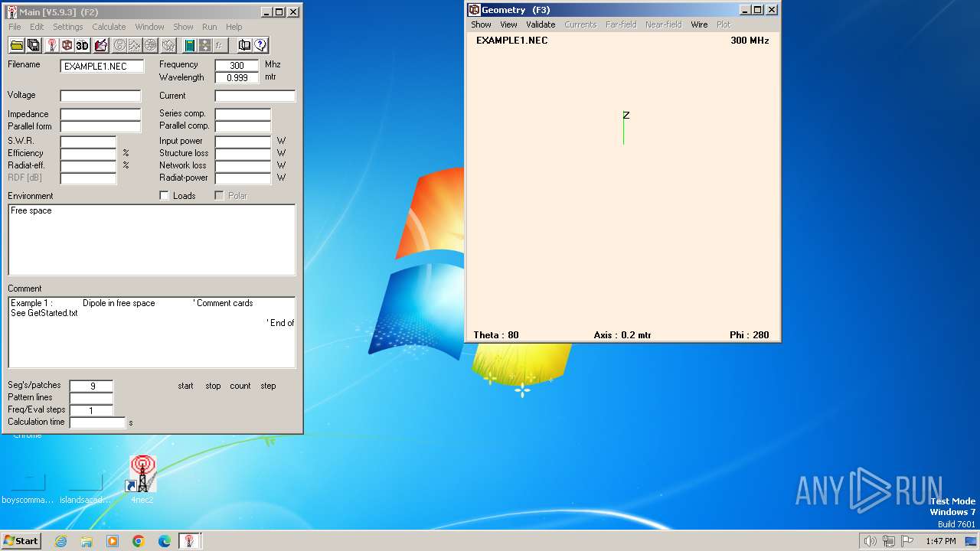The image size is (980, 551).
Task: Open file using the yellow folder icon
Action: (17, 46)
